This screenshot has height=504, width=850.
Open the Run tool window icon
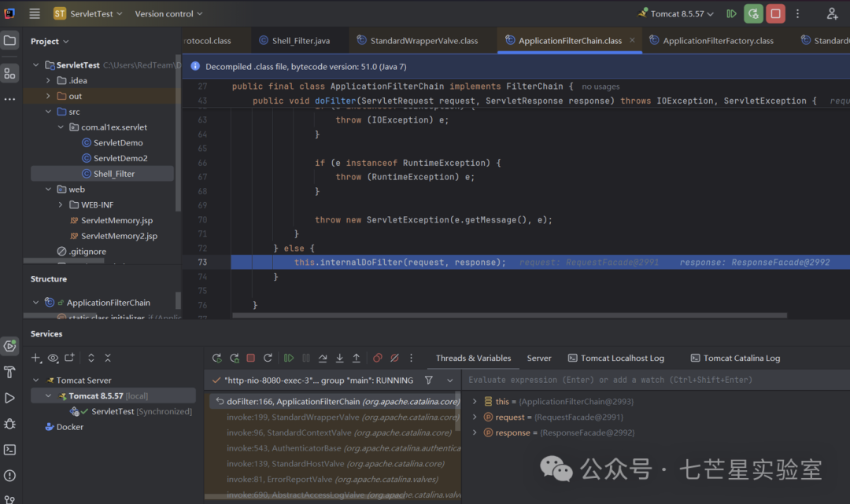[9, 398]
